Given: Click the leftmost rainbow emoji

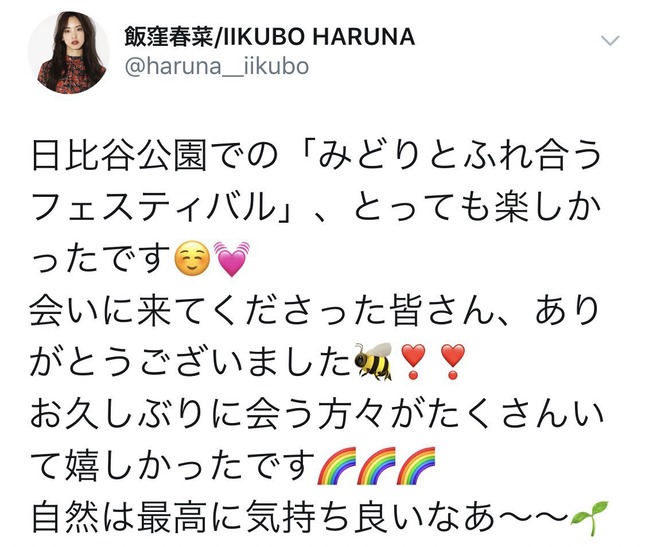Looking at the screenshot, I should pyautogui.click(x=336, y=465).
